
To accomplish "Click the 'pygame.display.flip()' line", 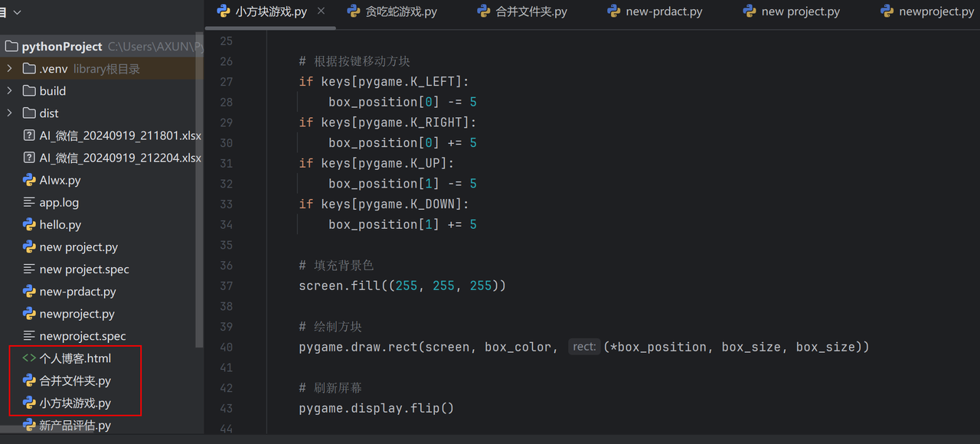I will pos(377,408).
